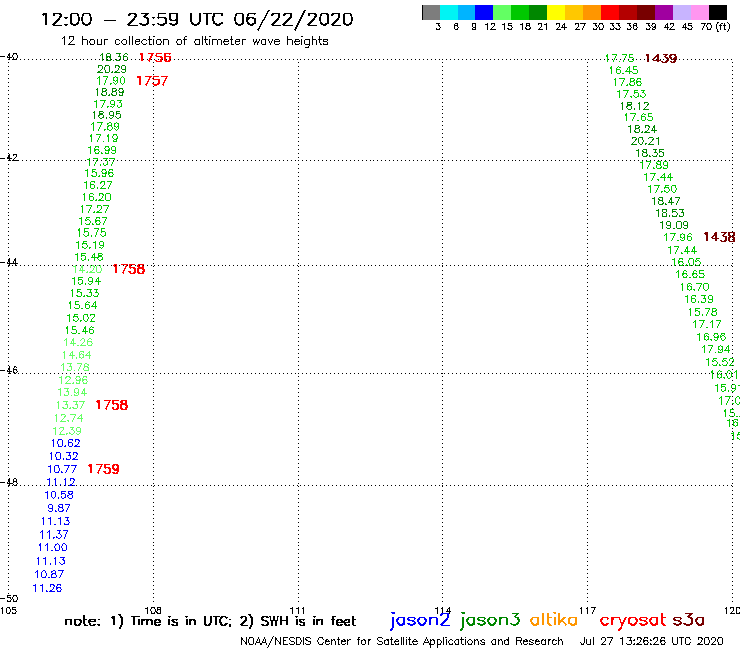Screen dimensions: 740x650
Task: Click the title '12:00 – 23:59 UTC 06/22/2020'
Action: point(197,19)
